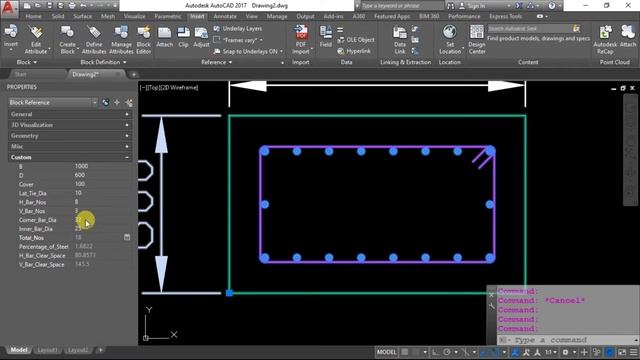Toggle the frames checkbox beside Frames vary
640x360 pixels.
pyautogui.click(x=217, y=40)
